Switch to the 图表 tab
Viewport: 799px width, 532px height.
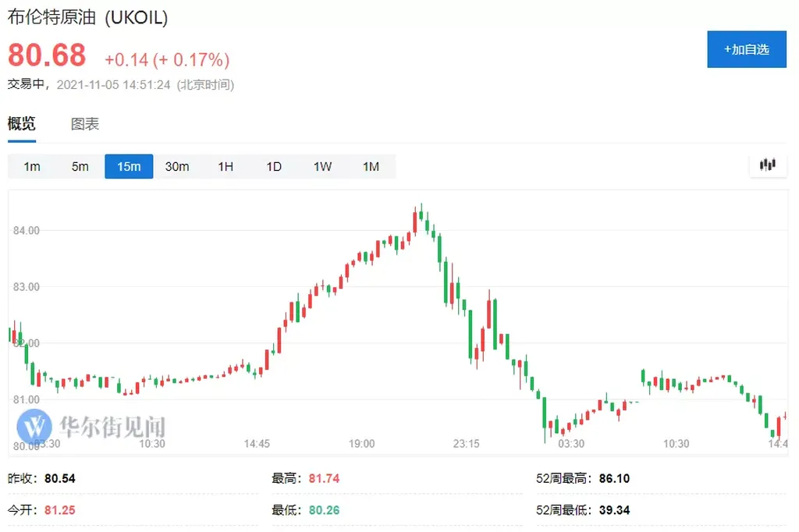84,124
